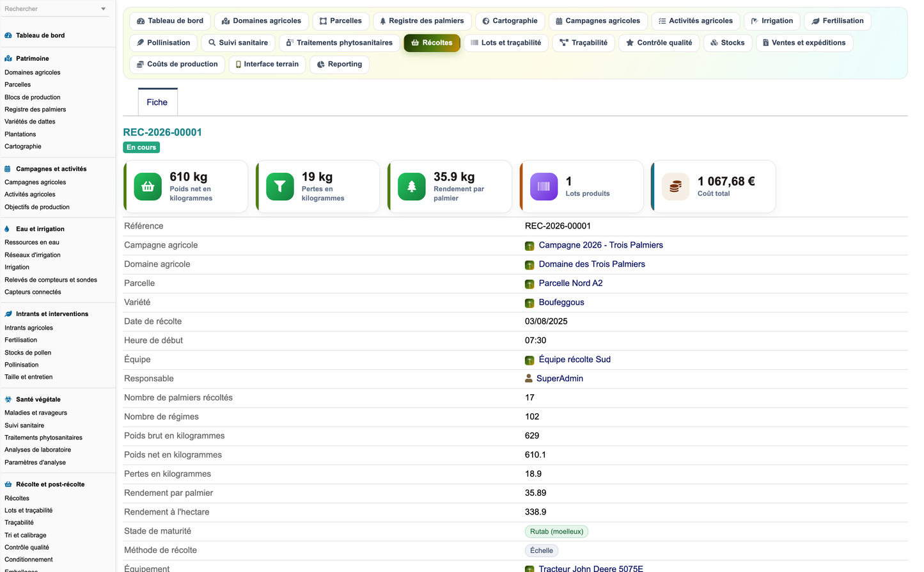Viewport: 924px width, 572px height.
Task: Open the Reporting module in the top navigation
Action: pos(340,65)
